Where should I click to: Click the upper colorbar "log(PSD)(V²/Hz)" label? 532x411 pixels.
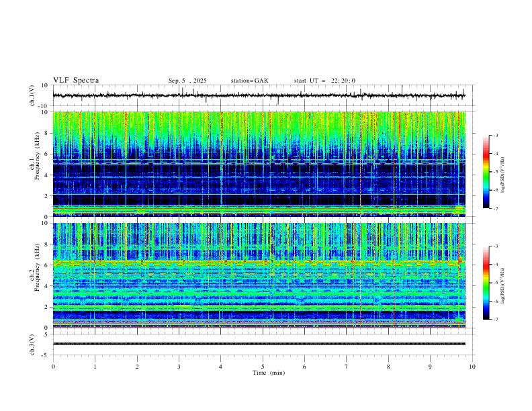503,175
